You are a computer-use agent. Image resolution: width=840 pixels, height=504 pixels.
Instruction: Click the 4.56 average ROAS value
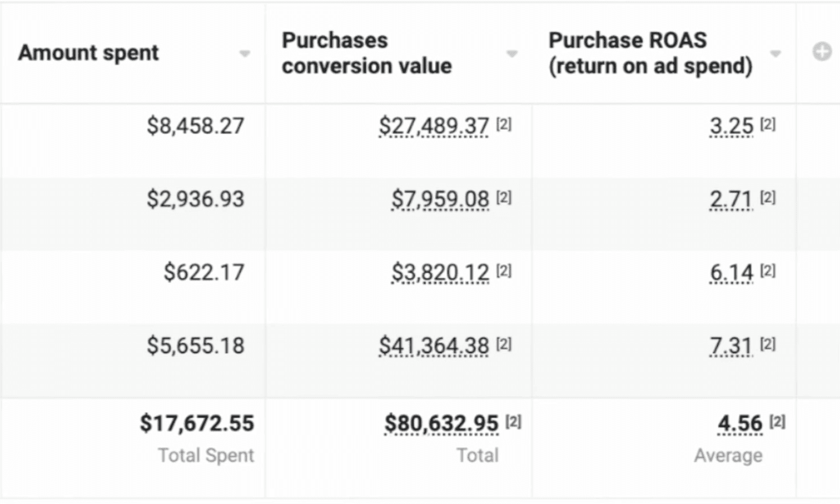click(740, 423)
